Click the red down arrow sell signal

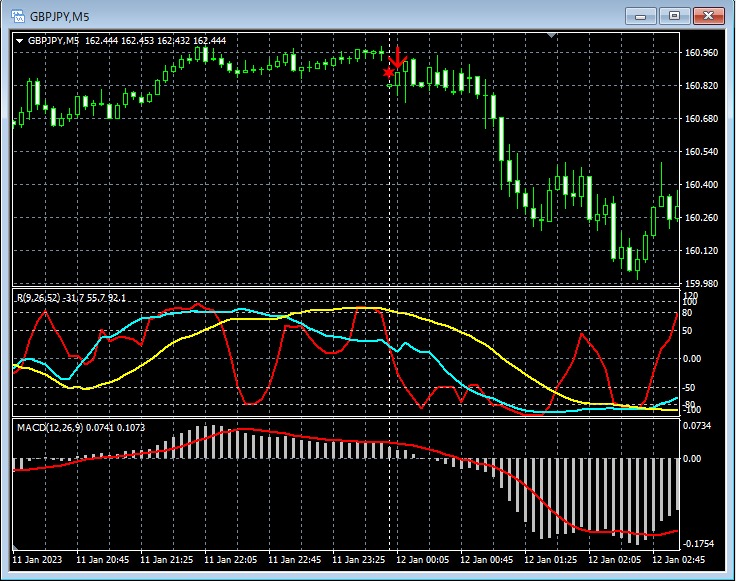tap(398, 56)
